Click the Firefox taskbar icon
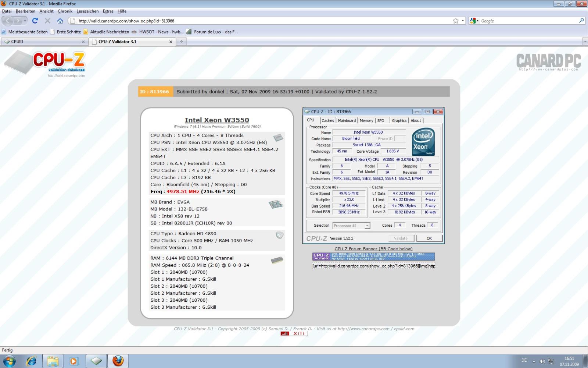The height and width of the screenshot is (368, 588). (118, 361)
